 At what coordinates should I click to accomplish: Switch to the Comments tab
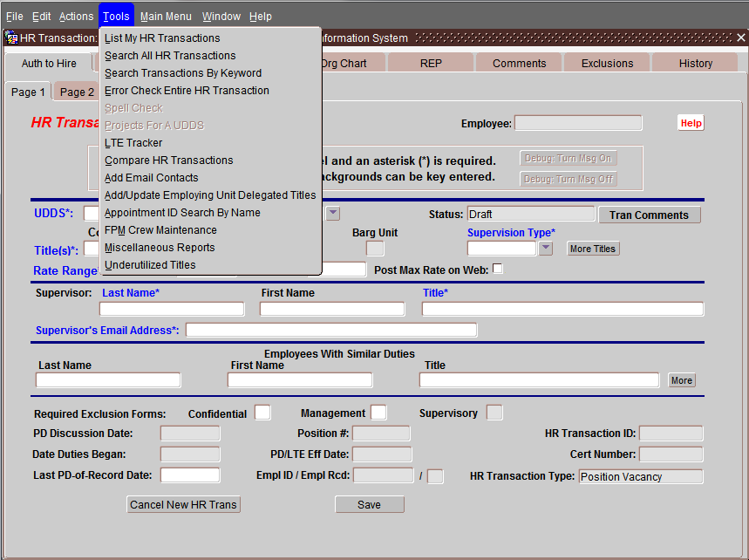click(519, 63)
